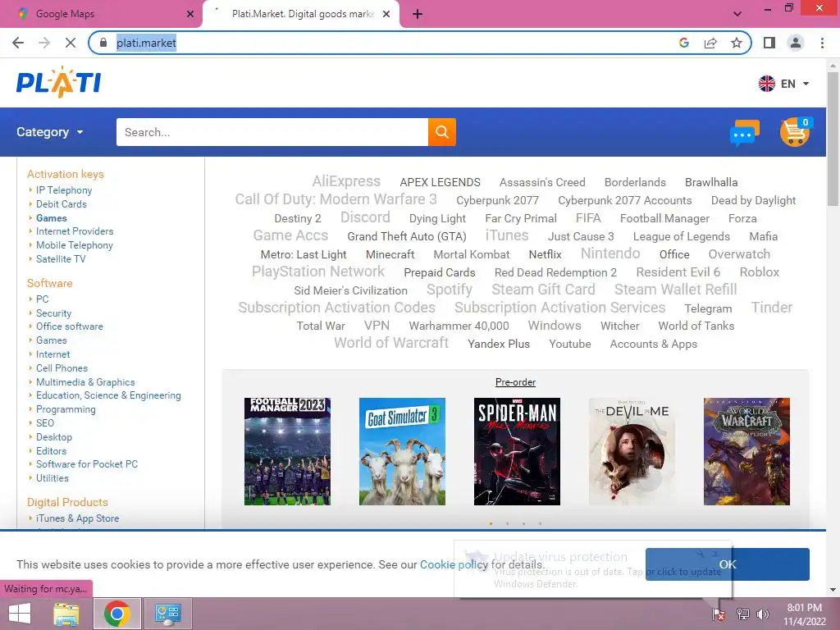Open Multimedia & Graphics category
840x630 pixels.
pyautogui.click(x=85, y=382)
